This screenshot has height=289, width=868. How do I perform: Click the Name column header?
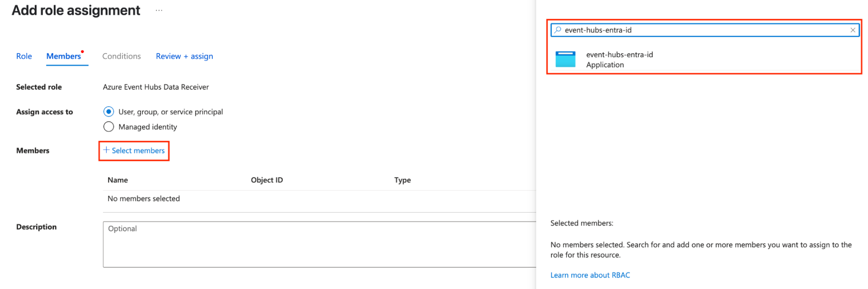tap(118, 180)
